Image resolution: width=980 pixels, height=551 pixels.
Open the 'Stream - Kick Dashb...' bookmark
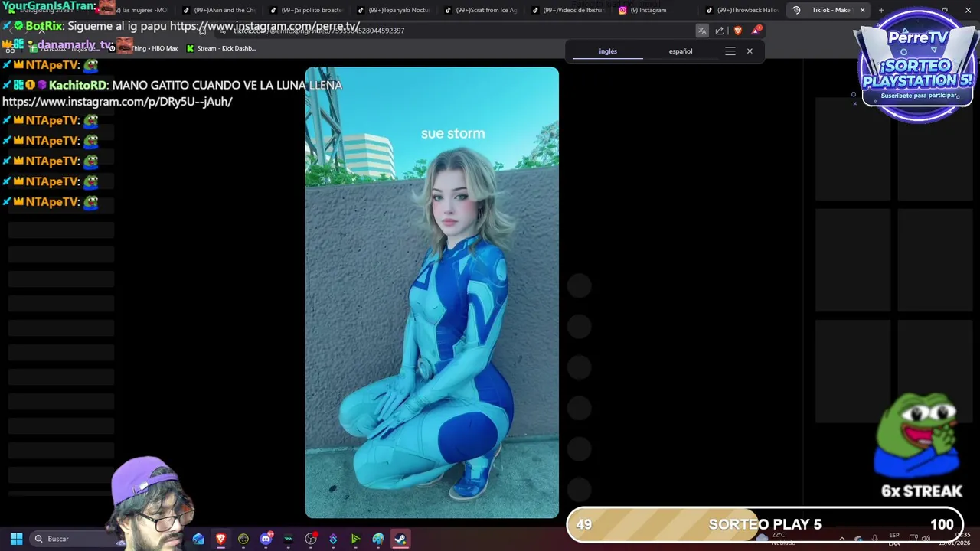coord(221,48)
